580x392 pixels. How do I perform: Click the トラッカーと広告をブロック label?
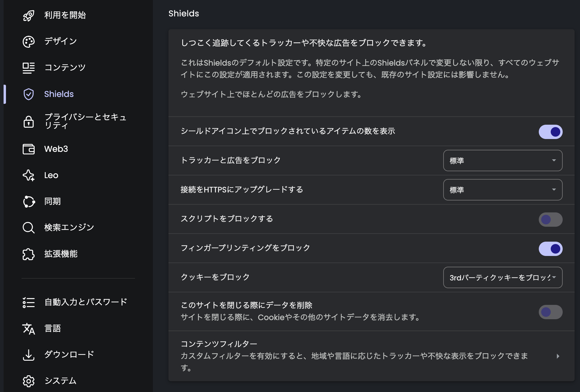click(231, 160)
